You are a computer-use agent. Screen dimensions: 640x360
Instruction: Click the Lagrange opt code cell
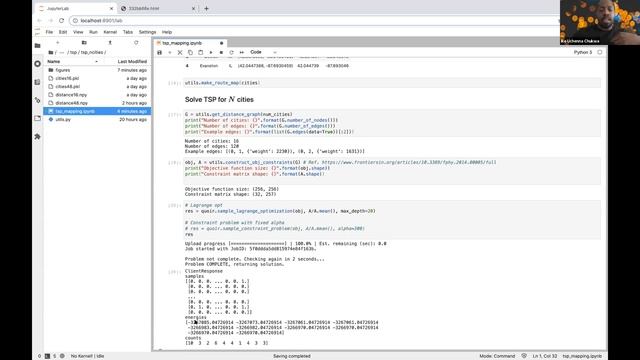click(x=392, y=220)
